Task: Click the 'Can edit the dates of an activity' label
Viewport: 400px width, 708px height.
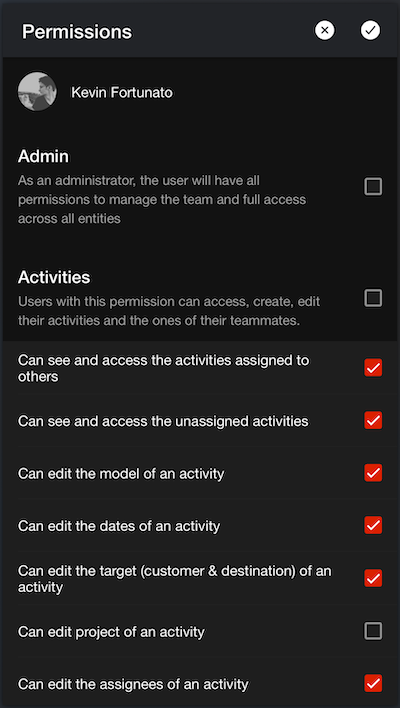Action: (119, 526)
